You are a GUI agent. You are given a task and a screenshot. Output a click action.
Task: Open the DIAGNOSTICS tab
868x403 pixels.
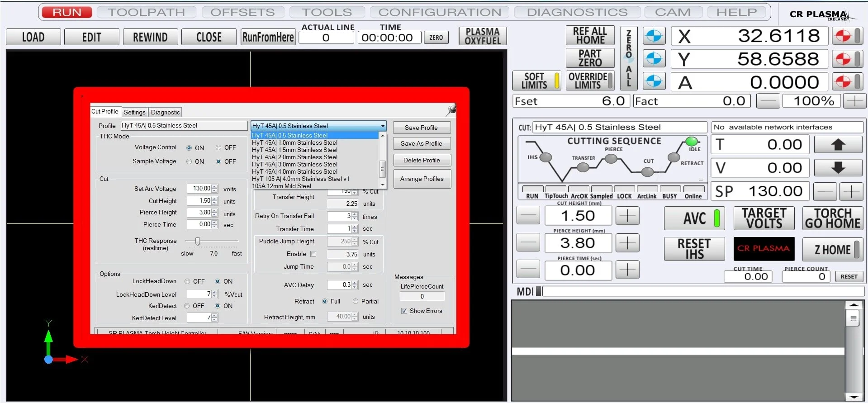577,12
